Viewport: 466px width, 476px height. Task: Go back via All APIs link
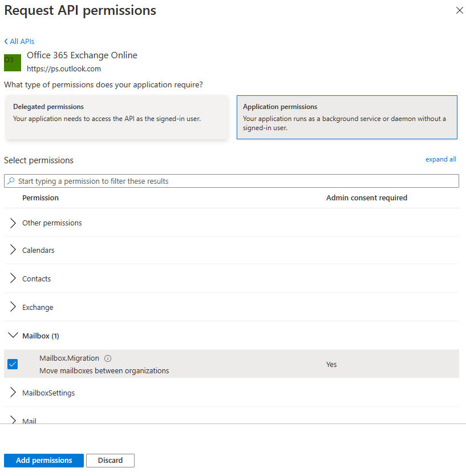[19, 42]
